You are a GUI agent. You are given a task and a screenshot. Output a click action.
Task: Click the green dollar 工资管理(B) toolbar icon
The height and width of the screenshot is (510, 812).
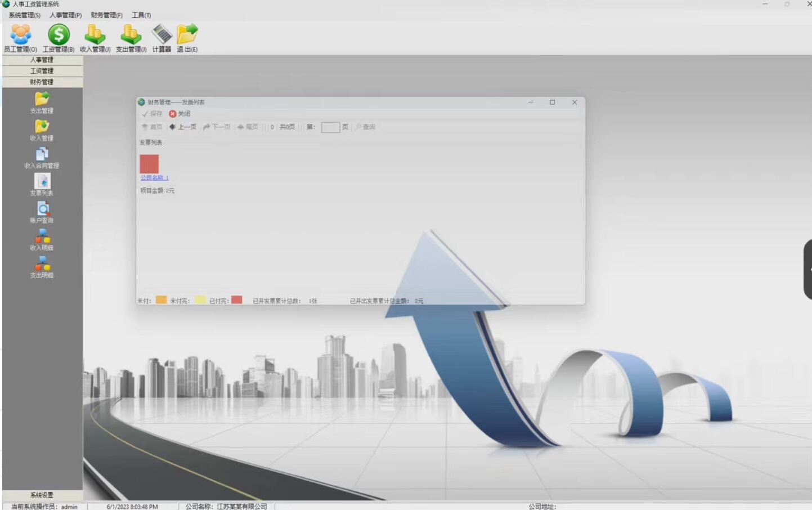coord(59,38)
